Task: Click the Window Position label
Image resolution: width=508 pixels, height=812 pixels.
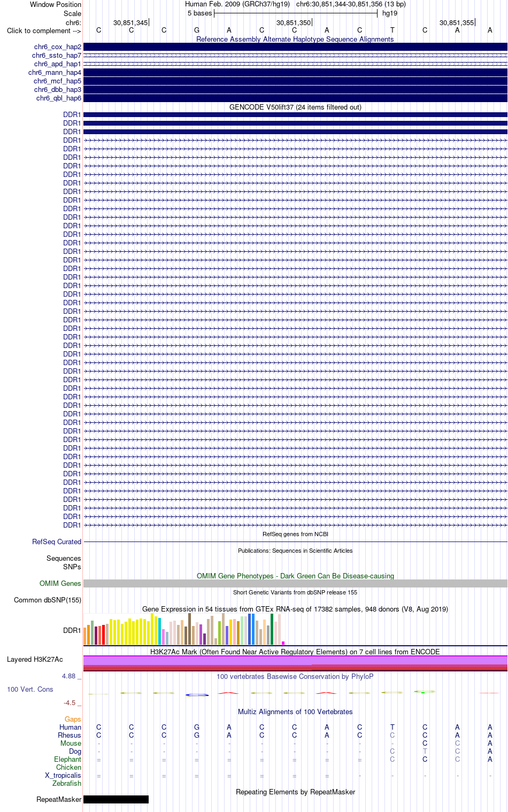Action: coord(56,4)
